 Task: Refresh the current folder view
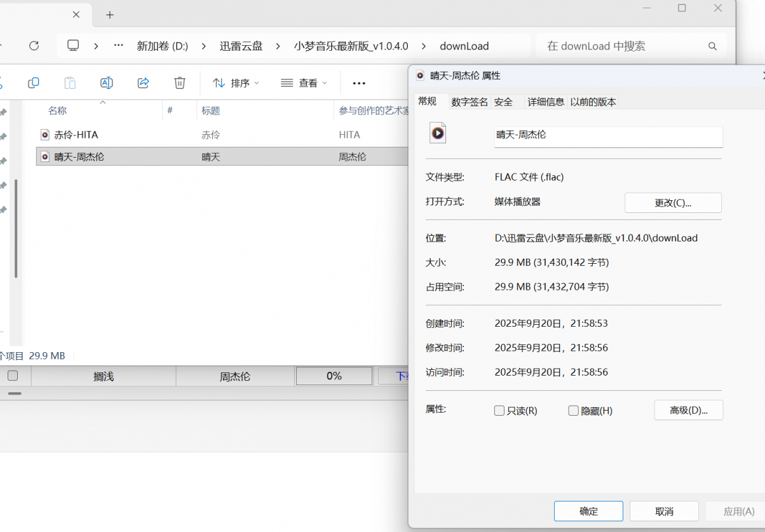(34, 46)
